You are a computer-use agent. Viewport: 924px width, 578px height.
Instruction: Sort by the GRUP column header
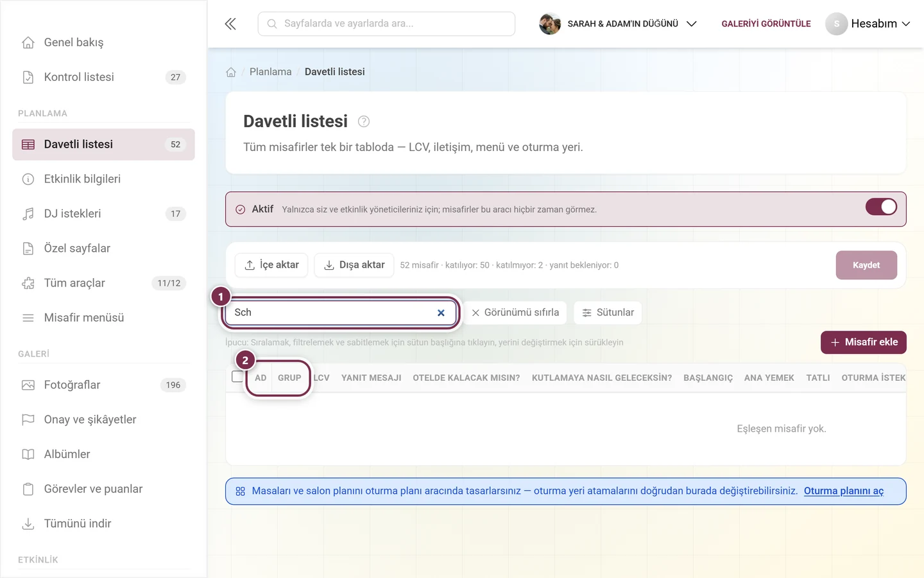(289, 378)
